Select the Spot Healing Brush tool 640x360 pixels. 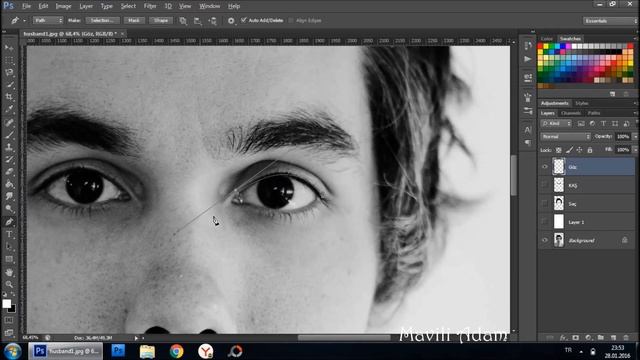pos(9,122)
